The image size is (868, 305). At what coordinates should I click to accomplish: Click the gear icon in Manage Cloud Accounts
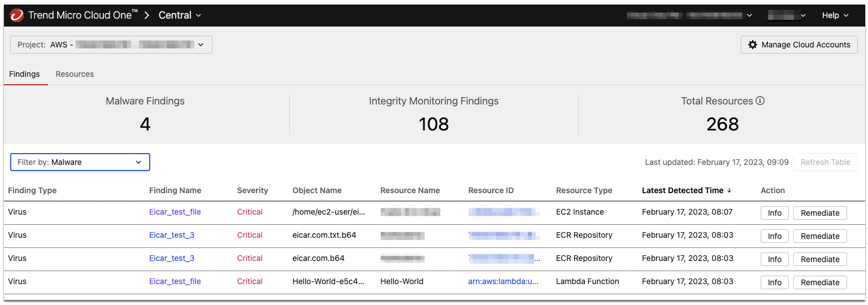(752, 45)
